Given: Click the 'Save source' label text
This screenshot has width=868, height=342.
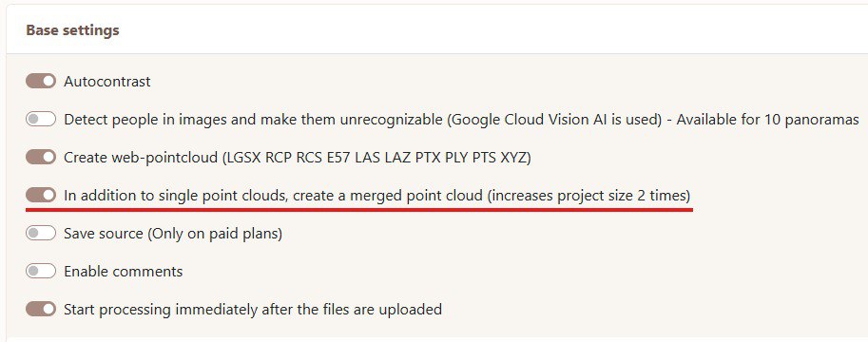Looking at the screenshot, I should (104, 234).
